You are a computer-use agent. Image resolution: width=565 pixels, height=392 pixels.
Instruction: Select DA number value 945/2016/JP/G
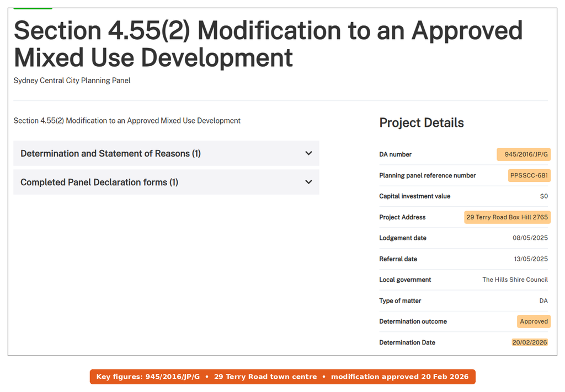526,154
